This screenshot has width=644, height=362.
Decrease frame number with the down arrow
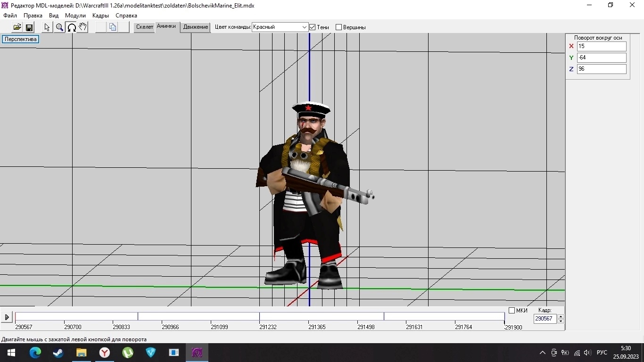561,321
